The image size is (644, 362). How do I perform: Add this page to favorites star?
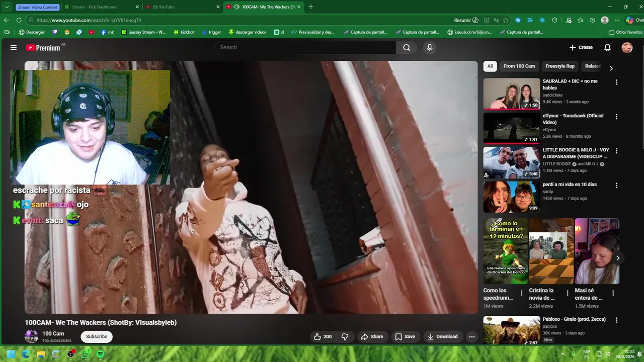click(x=506, y=20)
